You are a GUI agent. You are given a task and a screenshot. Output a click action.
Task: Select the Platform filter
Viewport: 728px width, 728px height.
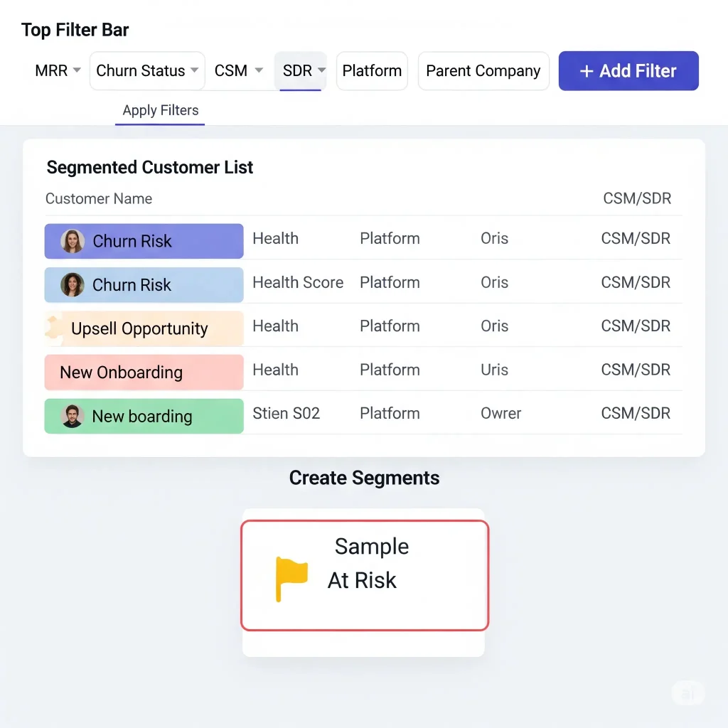[x=372, y=71]
